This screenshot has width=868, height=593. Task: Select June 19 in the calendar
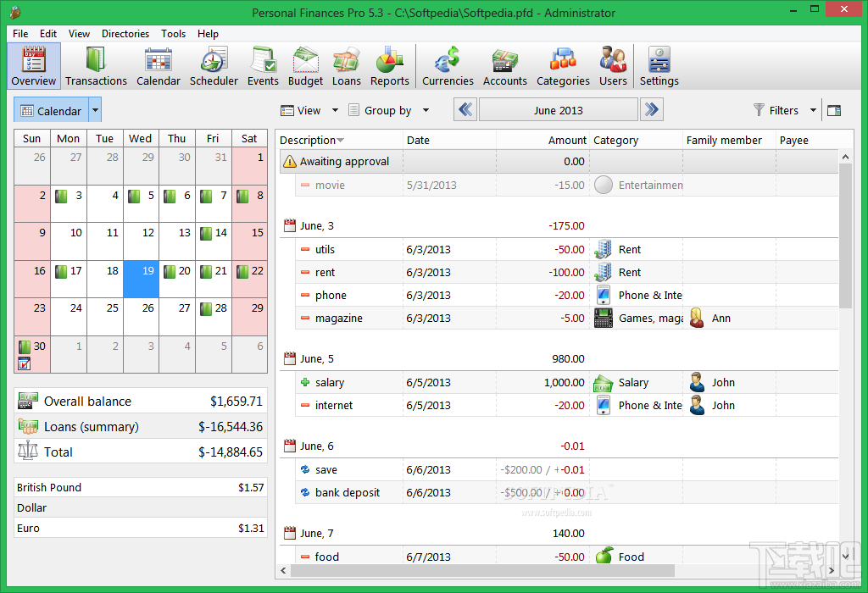pos(142,280)
